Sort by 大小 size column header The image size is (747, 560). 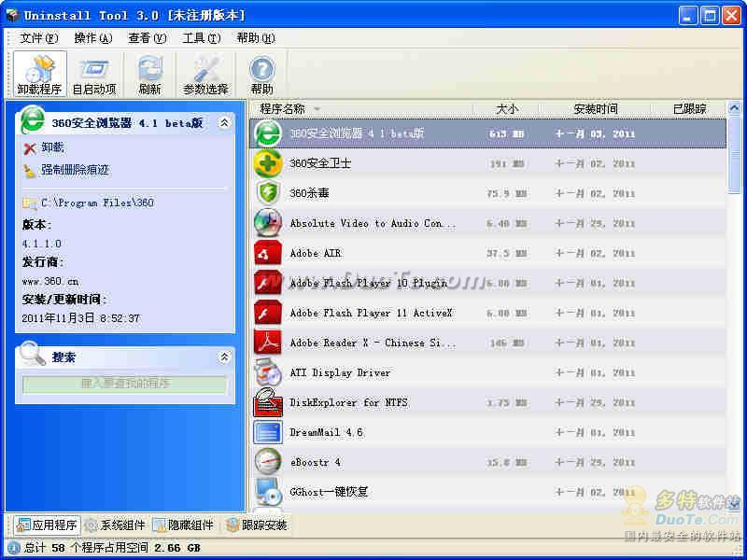point(507,109)
